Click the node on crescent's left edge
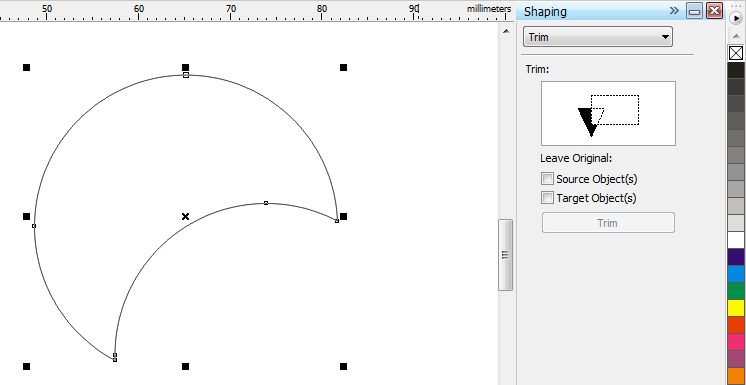 coord(34,226)
